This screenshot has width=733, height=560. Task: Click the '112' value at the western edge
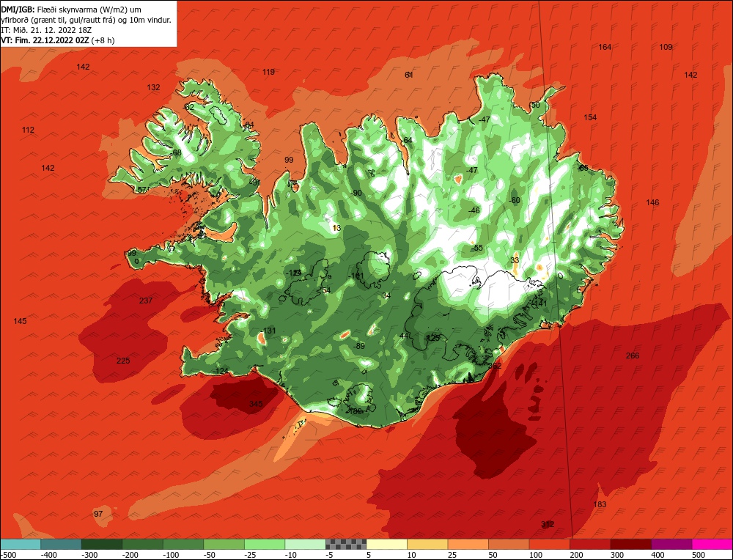tap(28, 130)
